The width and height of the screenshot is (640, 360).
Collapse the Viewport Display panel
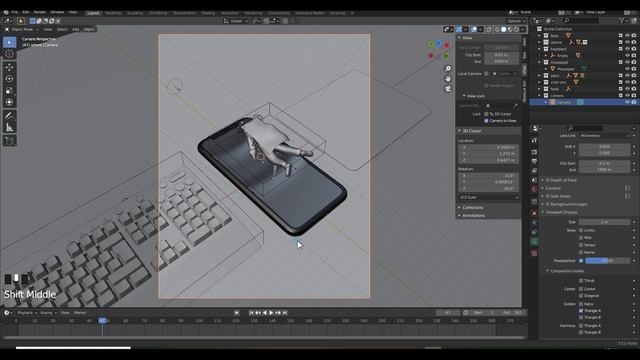pyautogui.click(x=543, y=212)
